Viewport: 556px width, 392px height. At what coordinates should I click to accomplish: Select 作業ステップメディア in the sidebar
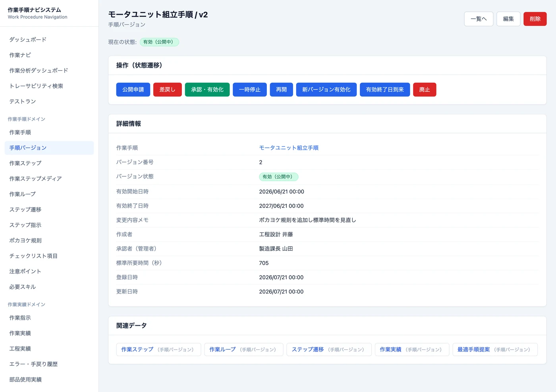point(49,179)
